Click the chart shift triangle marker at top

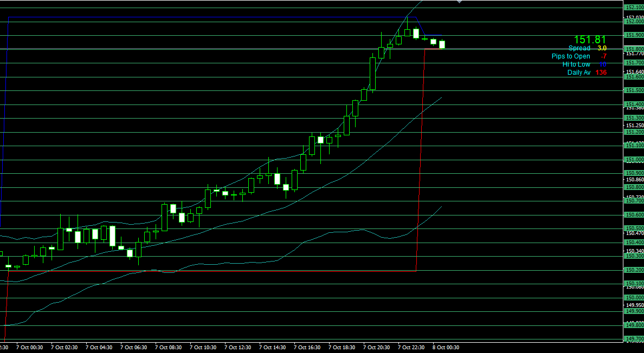pyautogui.click(x=460, y=2)
